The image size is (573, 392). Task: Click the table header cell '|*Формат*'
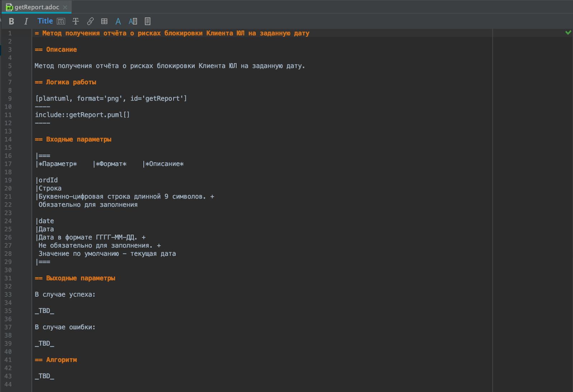click(110, 164)
